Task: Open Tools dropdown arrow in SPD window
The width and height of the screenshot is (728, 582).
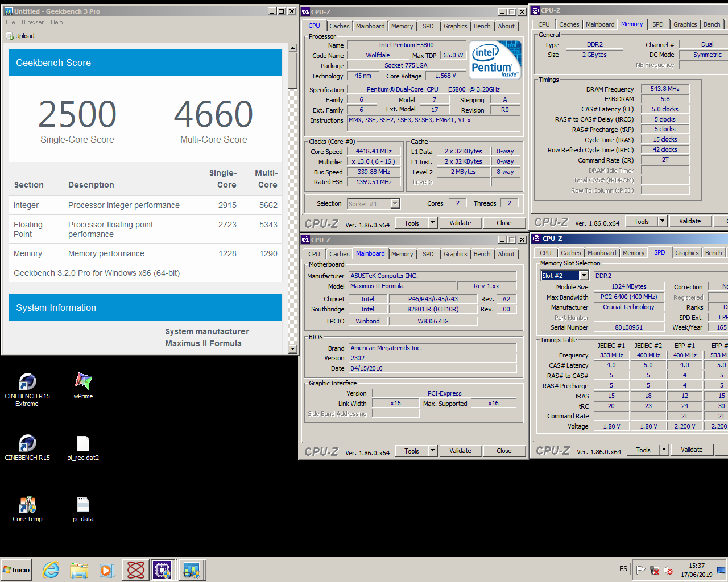Action: point(664,450)
